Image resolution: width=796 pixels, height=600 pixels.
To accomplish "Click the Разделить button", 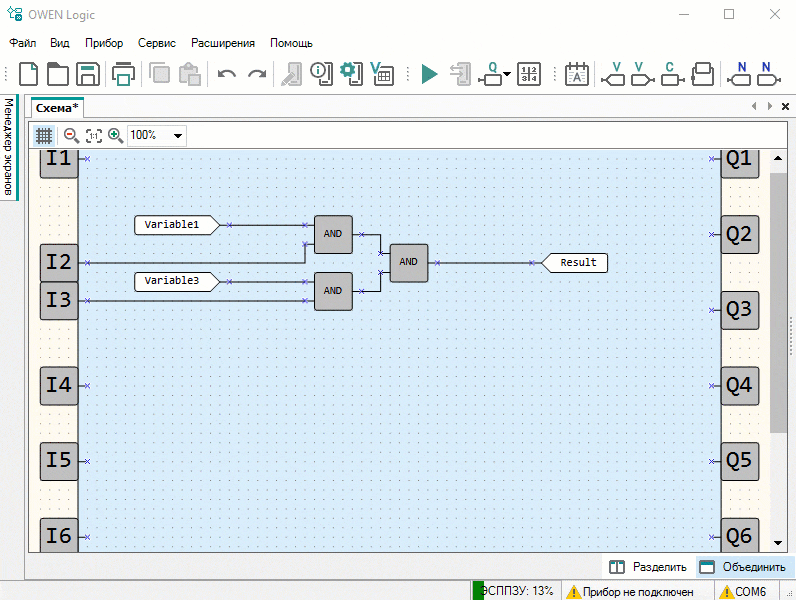I will pyautogui.click(x=648, y=567).
